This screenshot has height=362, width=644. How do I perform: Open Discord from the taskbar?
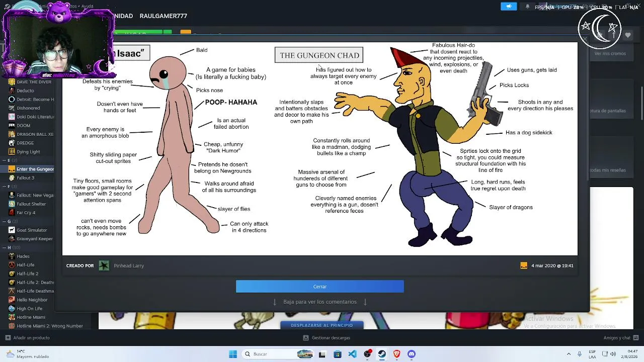pos(412,354)
